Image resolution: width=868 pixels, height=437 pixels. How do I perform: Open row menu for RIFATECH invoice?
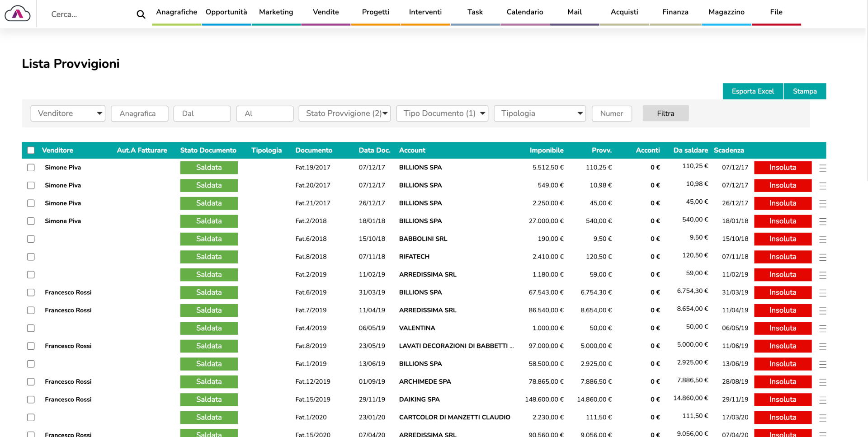[x=822, y=257]
